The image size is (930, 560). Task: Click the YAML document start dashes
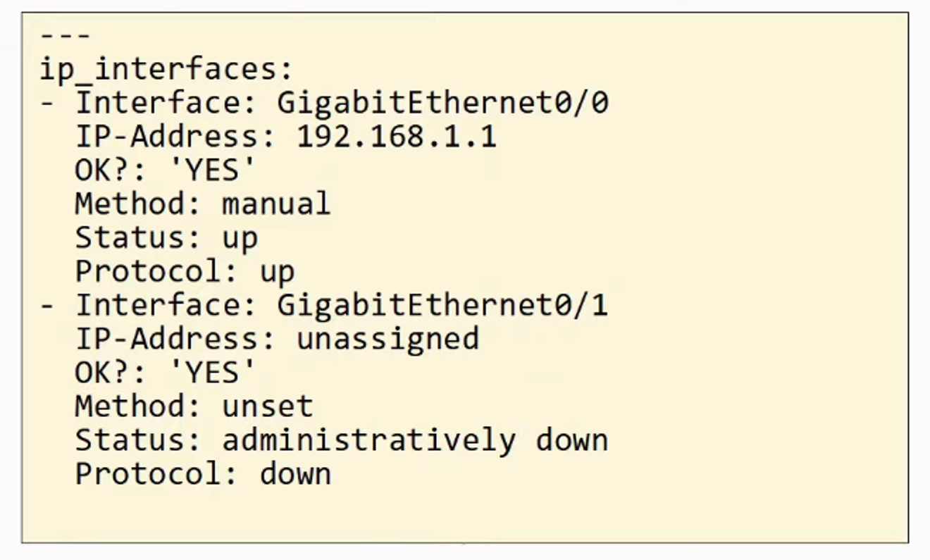[65, 35]
